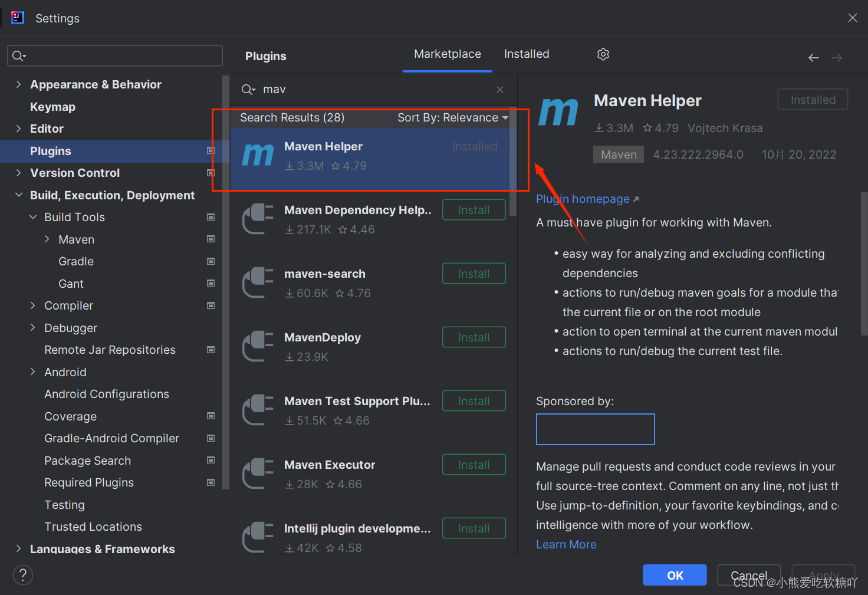Close the Settings dialog
The height and width of the screenshot is (595, 868).
coord(853,18)
